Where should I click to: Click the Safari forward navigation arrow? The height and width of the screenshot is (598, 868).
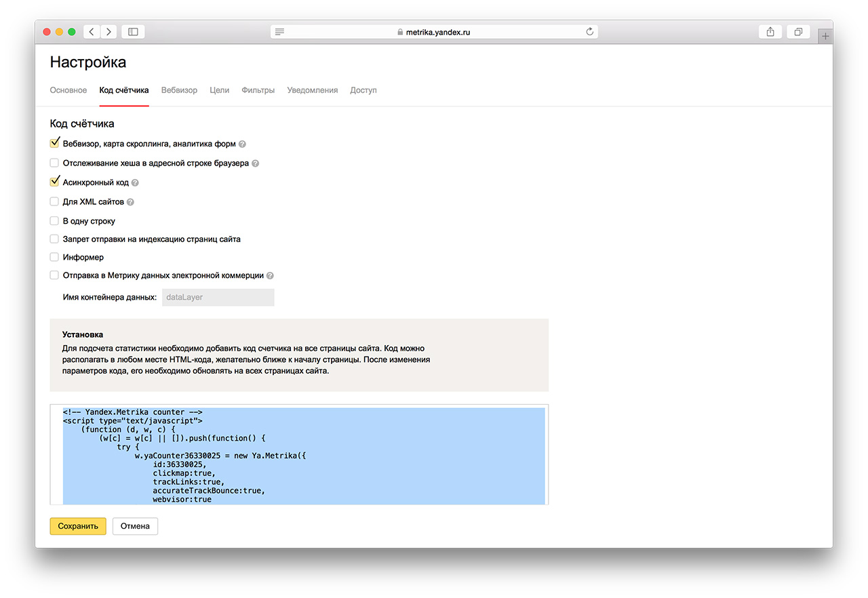pyautogui.click(x=108, y=32)
